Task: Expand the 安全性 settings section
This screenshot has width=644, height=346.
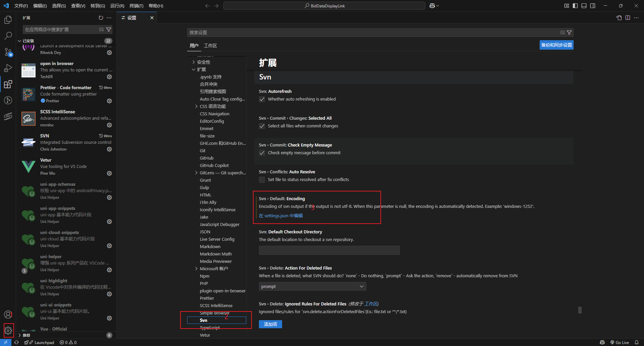Action: pyautogui.click(x=194, y=62)
